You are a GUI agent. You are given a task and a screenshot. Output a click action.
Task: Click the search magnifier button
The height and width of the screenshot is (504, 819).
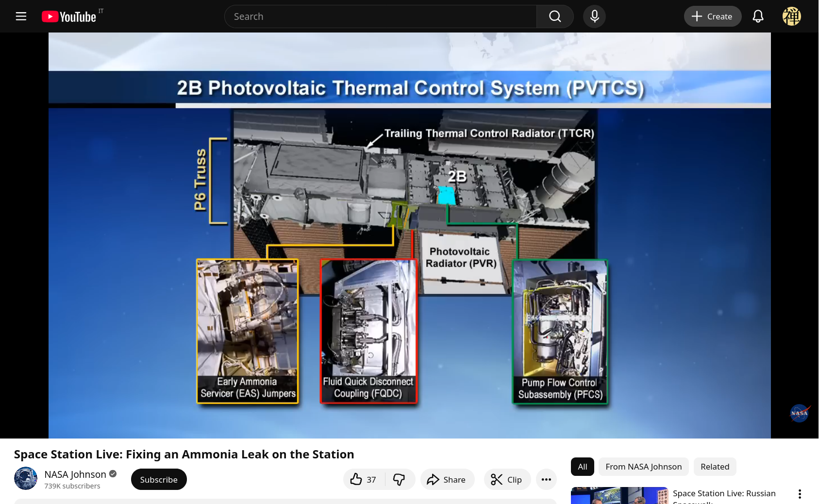click(x=555, y=16)
